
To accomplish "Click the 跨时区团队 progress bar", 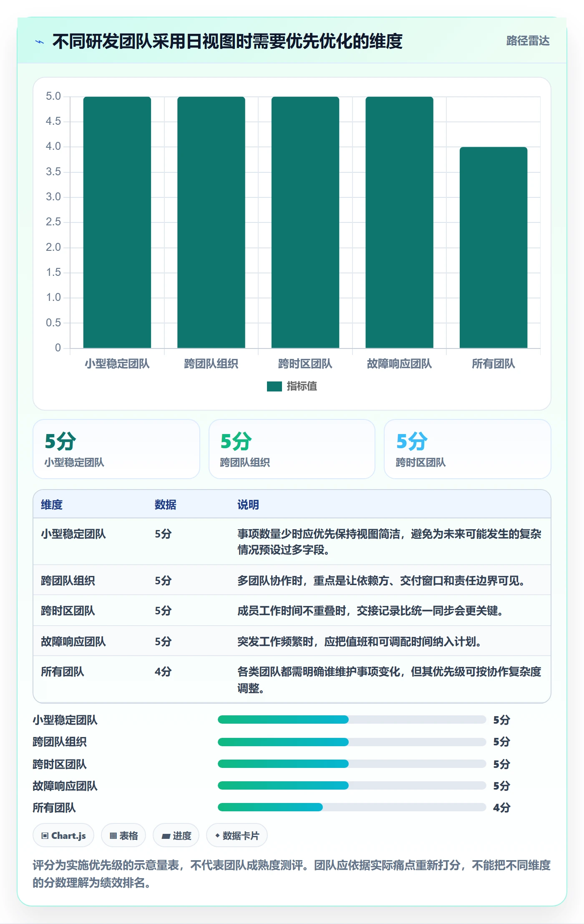I will click(352, 764).
